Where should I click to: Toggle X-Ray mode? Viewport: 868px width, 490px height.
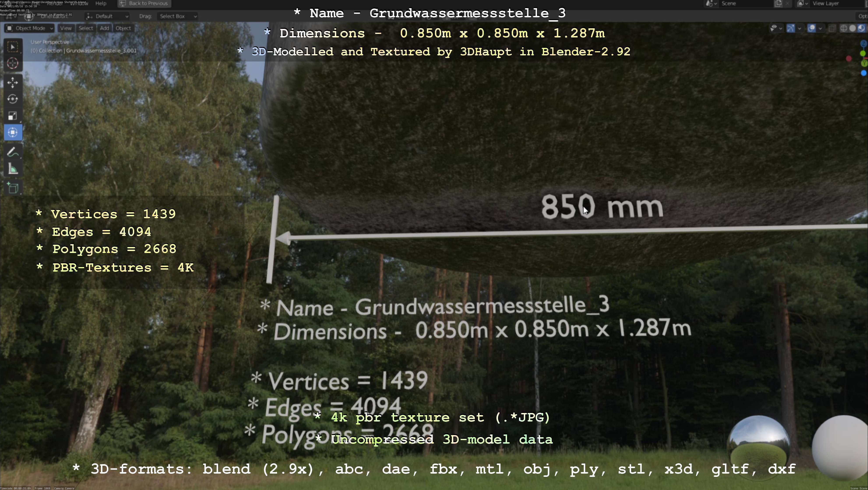[832, 28]
